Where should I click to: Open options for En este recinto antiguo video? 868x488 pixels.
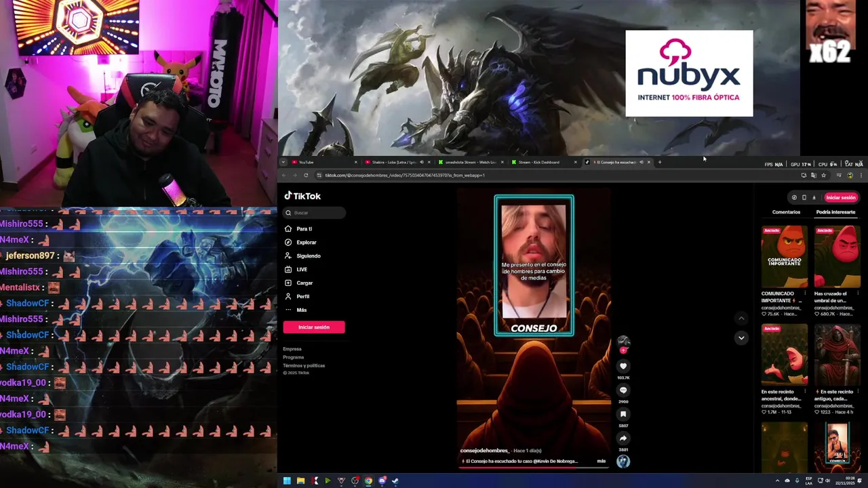point(858,392)
